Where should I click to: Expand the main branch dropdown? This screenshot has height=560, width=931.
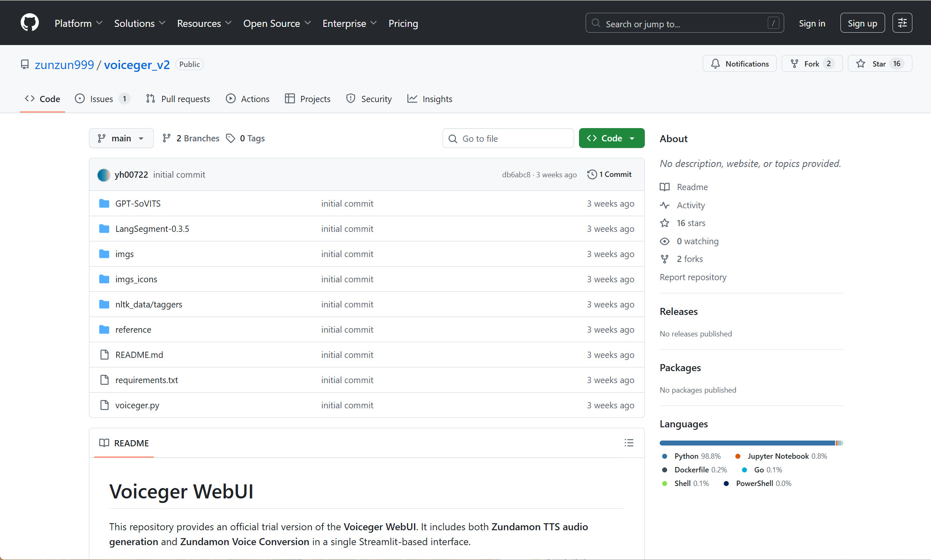121,138
